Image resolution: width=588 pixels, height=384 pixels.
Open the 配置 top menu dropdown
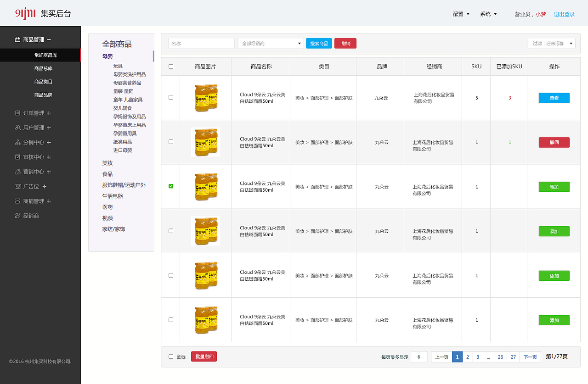click(461, 14)
